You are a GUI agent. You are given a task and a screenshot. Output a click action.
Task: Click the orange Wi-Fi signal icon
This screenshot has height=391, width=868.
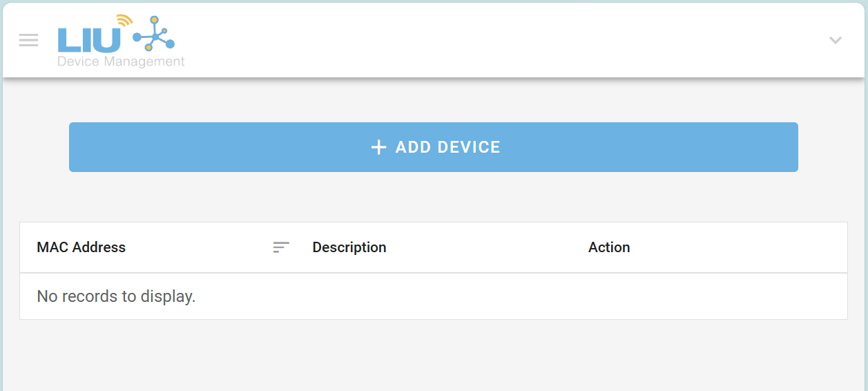coord(124,21)
